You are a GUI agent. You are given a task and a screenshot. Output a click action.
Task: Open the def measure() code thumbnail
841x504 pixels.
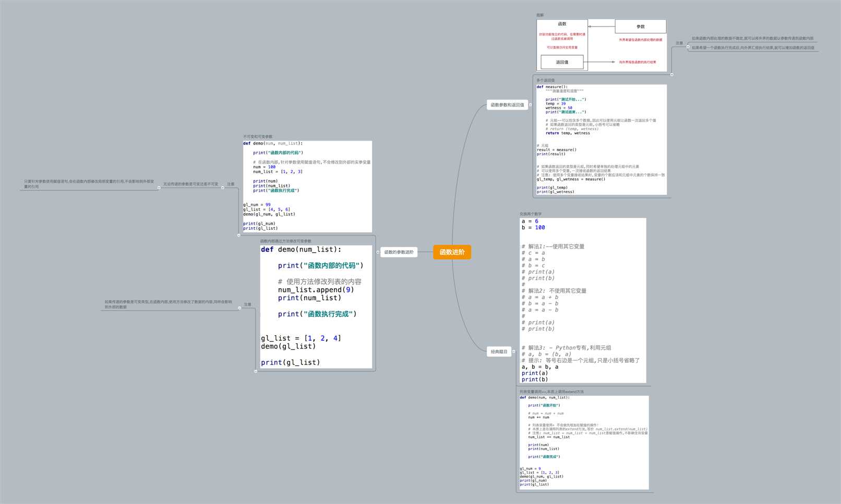(602, 140)
